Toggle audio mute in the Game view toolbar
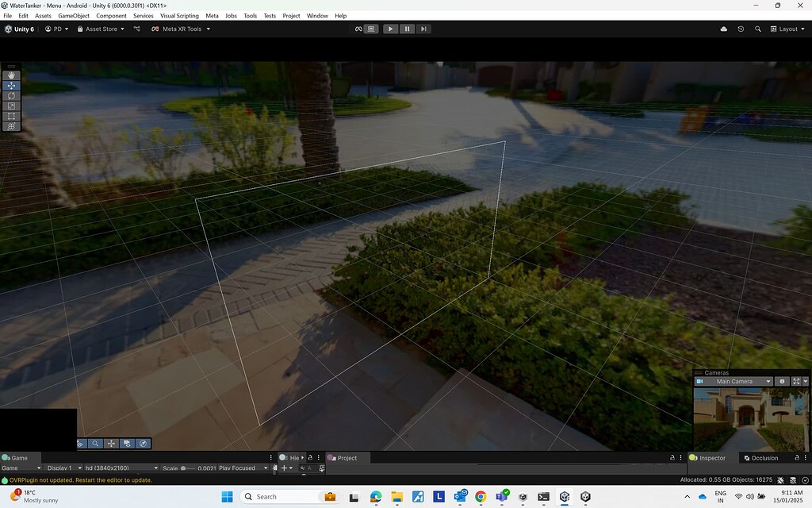This screenshot has width=812, height=508. (275, 468)
